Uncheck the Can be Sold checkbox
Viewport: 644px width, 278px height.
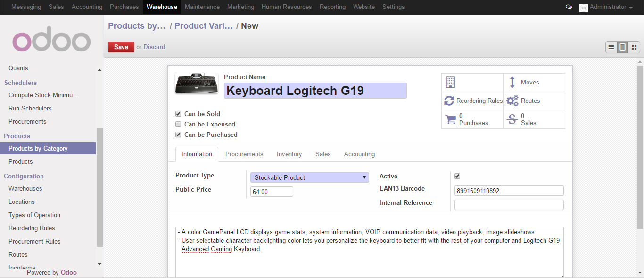click(x=178, y=114)
